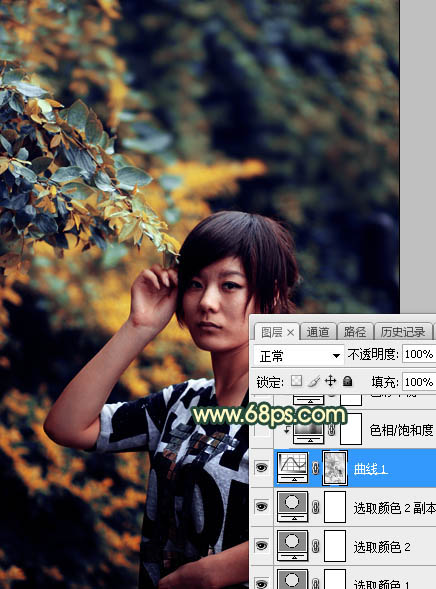
Task: Select mask thumbnail of 选取颜色 1
Action: pyautogui.click(x=335, y=579)
